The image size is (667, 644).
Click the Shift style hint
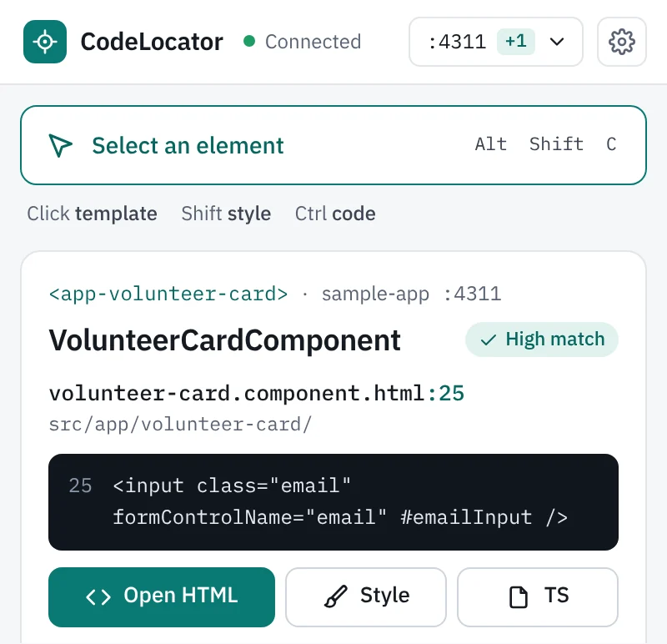(x=226, y=214)
